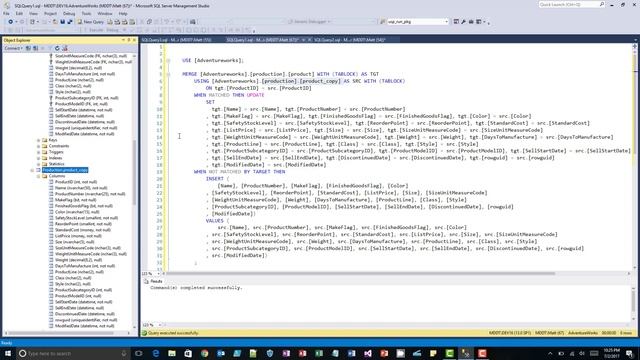Expand the Constraints folder node
Screen dimensions: 640x360
point(39,146)
